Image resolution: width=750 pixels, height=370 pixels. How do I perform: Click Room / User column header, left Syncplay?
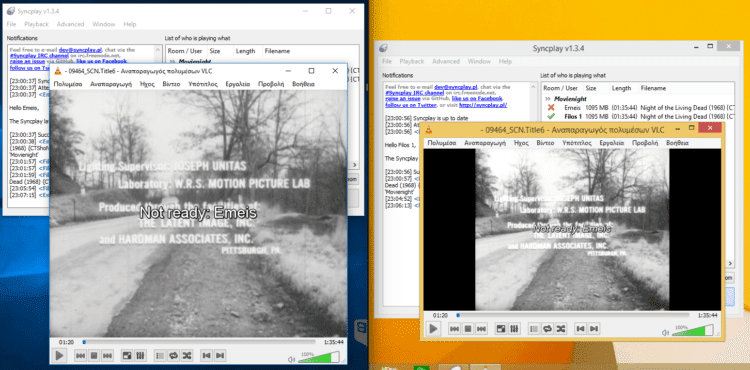coord(186,51)
